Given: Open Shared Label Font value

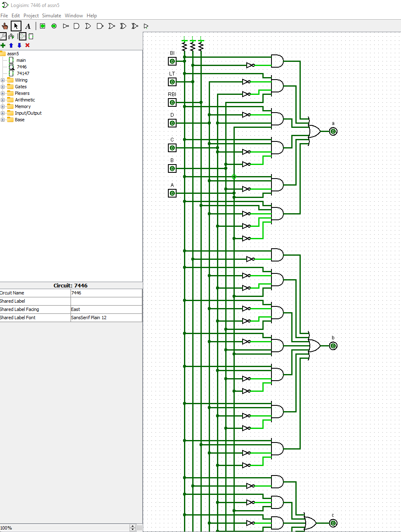Looking at the screenshot, I should (x=106, y=318).
